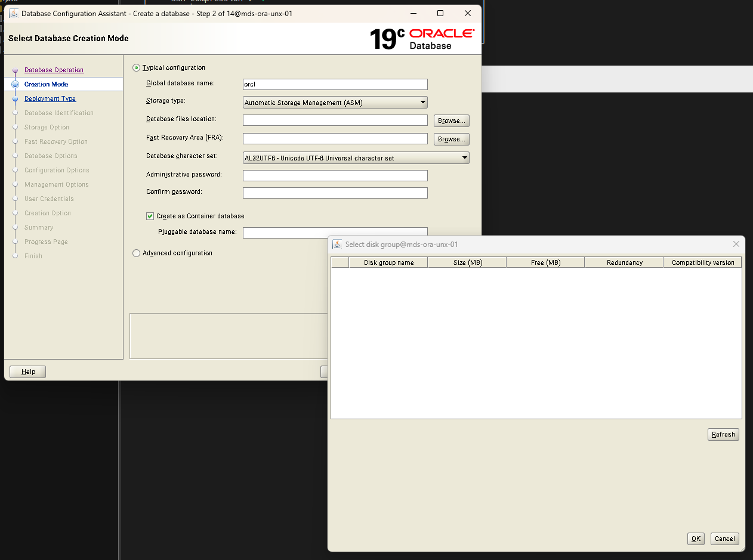753x560 pixels.
Task: Open the Storage type dropdown
Action: pos(335,103)
